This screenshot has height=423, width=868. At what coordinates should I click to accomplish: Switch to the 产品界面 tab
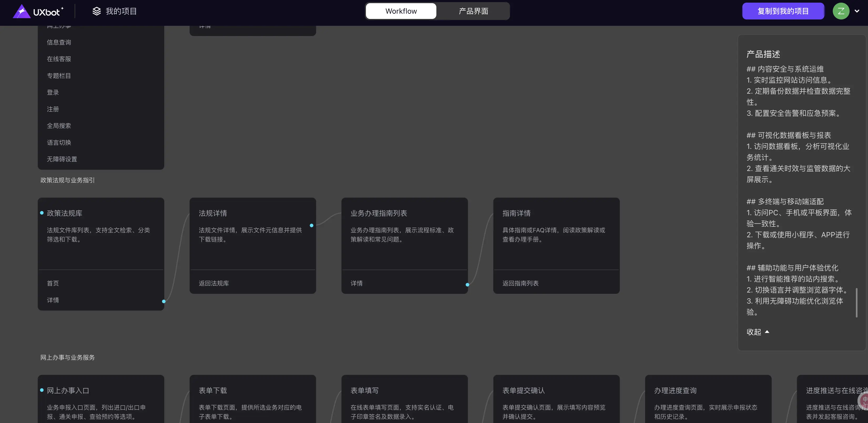coord(473,11)
